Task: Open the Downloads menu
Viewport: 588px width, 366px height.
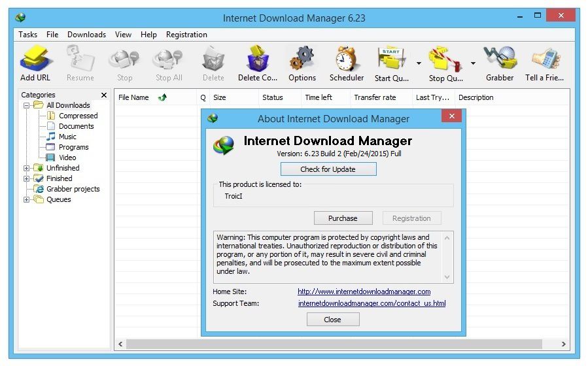Action: click(x=86, y=35)
